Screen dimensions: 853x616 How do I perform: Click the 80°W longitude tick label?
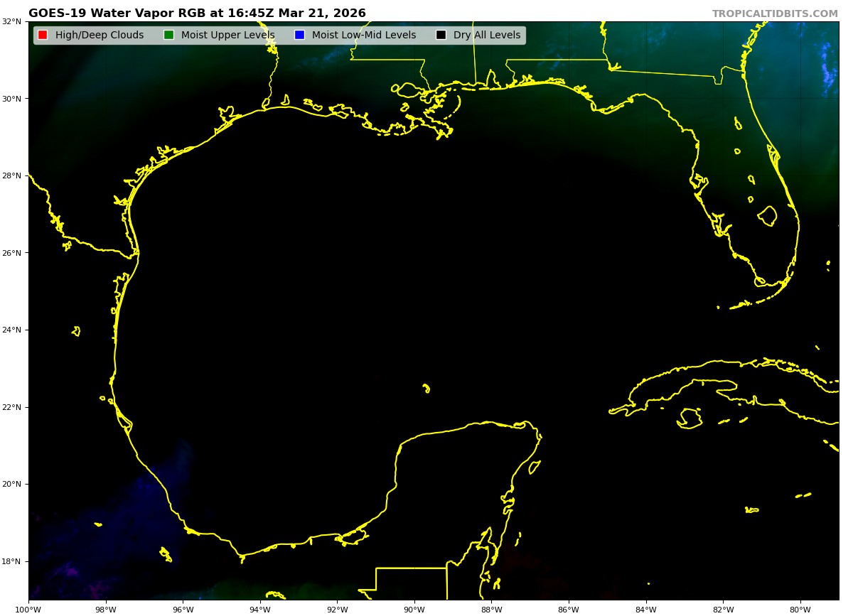pos(800,609)
